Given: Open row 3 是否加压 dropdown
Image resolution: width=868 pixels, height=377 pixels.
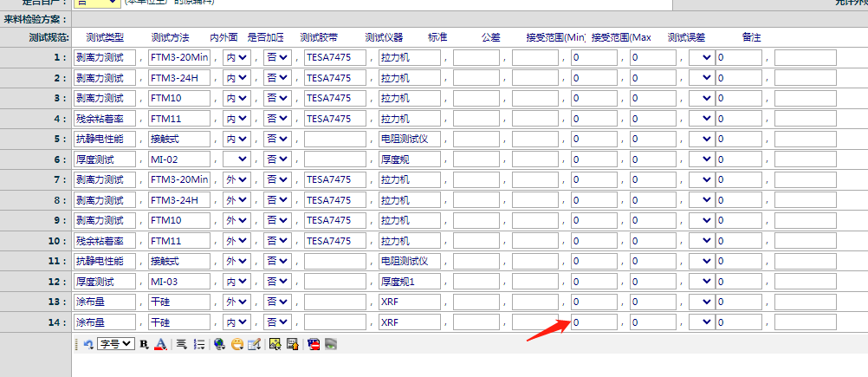Looking at the screenshot, I should pos(278,98).
